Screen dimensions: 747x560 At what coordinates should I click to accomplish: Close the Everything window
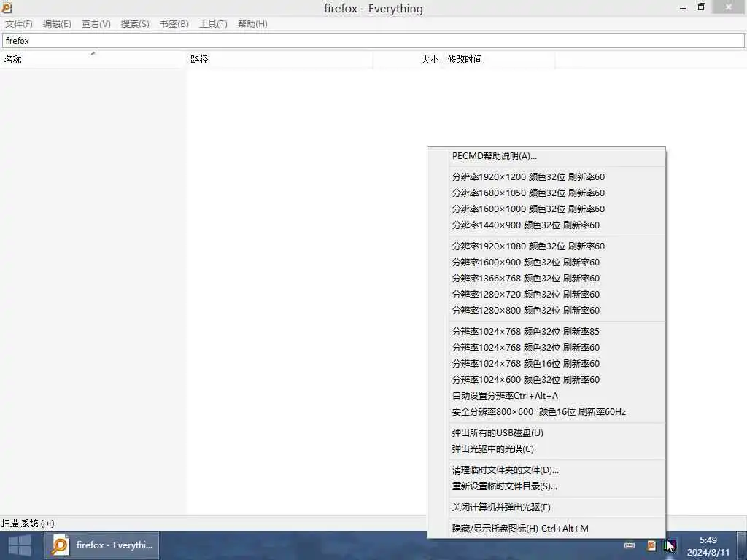click(x=729, y=7)
